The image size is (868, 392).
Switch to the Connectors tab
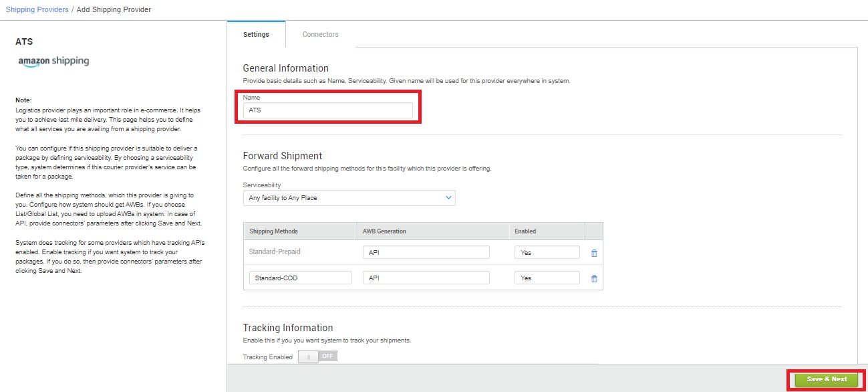[x=319, y=34]
